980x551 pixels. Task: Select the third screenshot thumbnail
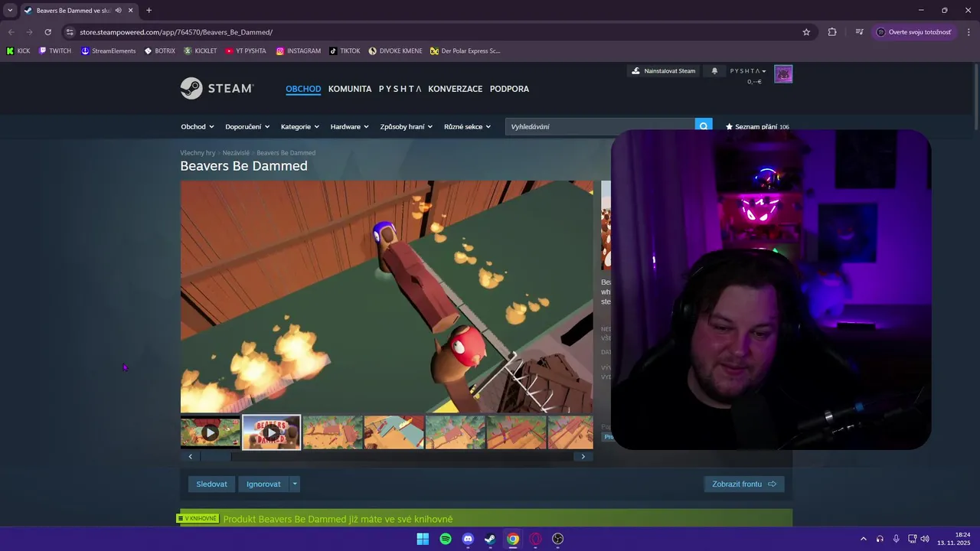point(332,432)
